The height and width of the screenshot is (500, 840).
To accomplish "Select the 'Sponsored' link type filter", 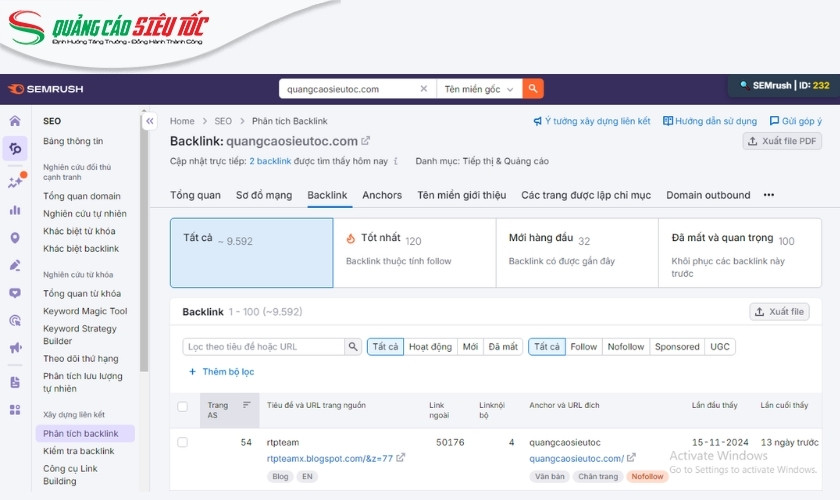I will [677, 347].
